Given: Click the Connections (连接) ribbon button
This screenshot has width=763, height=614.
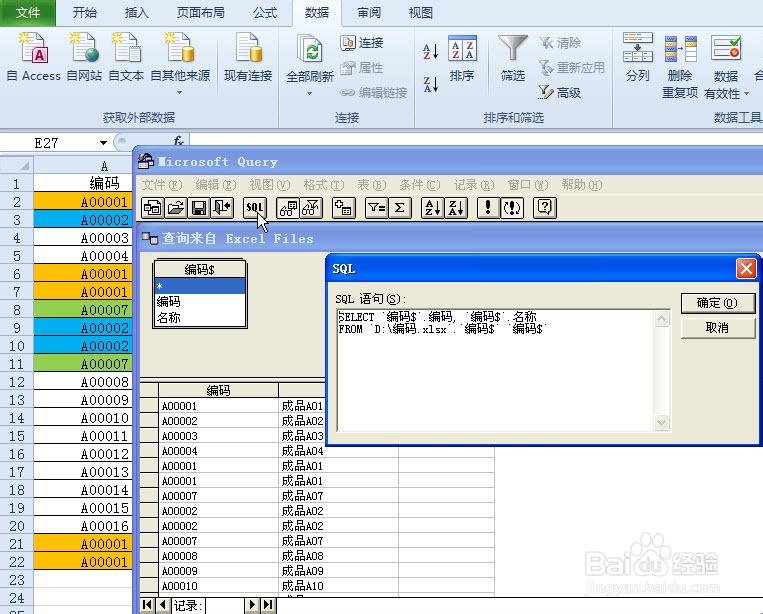Looking at the screenshot, I should (x=362, y=43).
